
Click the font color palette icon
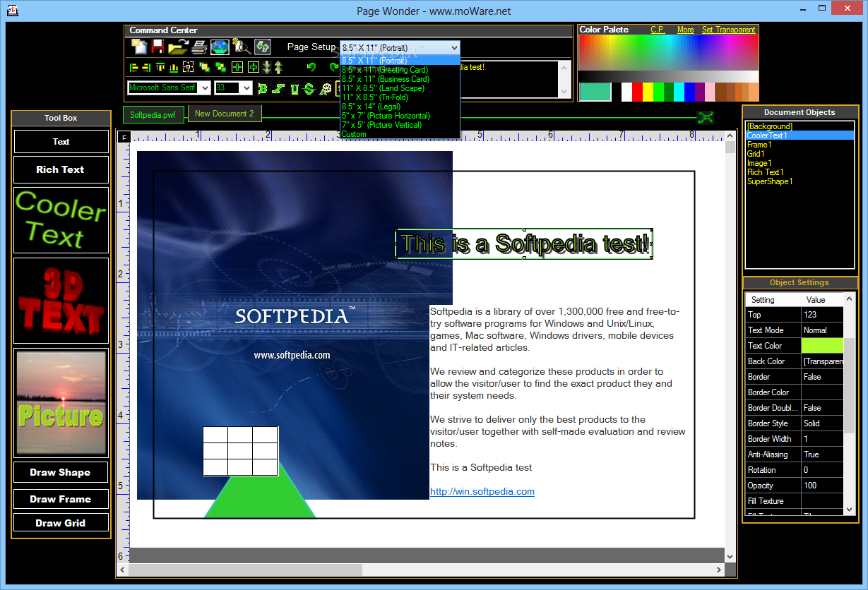[326, 88]
